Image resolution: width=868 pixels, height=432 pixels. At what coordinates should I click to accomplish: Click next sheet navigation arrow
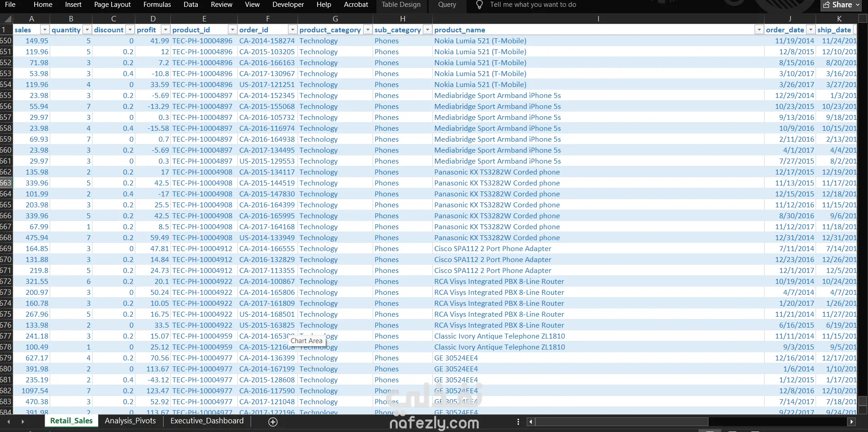(x=23, y=422)
